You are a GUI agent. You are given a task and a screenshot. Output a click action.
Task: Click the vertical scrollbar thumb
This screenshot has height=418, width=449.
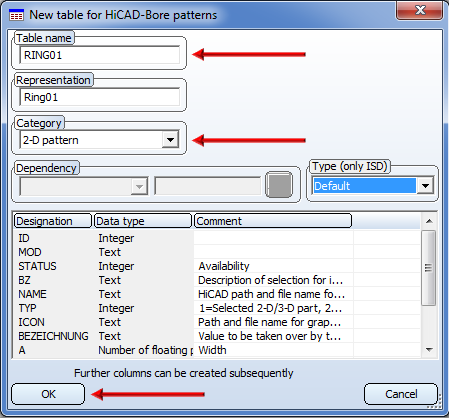(x=429, y=268)
